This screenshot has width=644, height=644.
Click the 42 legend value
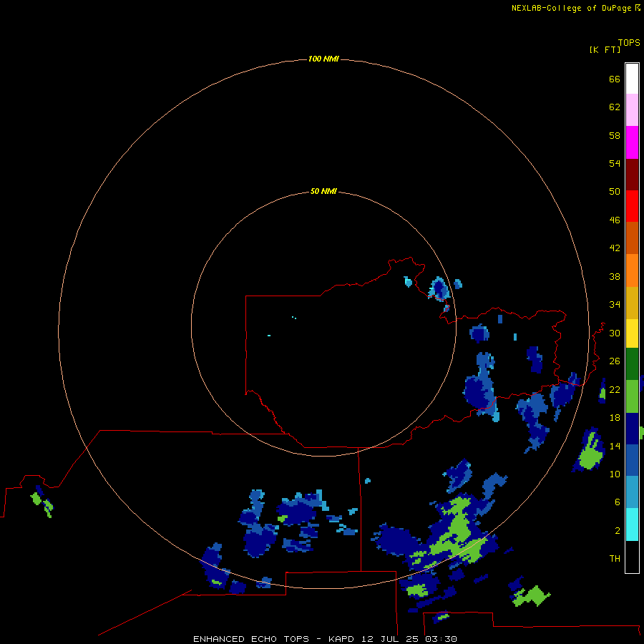coord(615,248)
